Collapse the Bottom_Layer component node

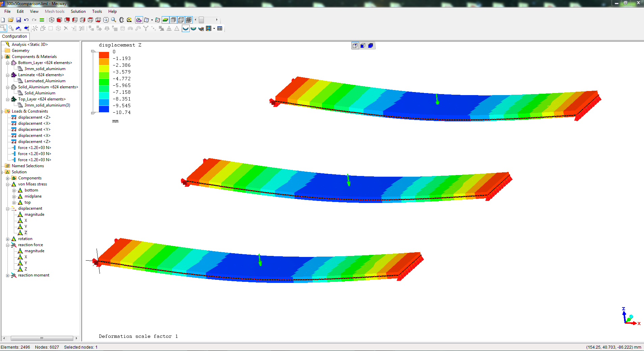point(7,63)
